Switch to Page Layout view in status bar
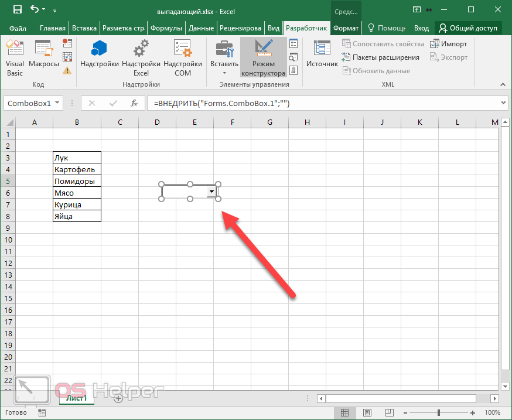Image resolution: width=512 pixels, height=420 pixels. pos(367,412)
